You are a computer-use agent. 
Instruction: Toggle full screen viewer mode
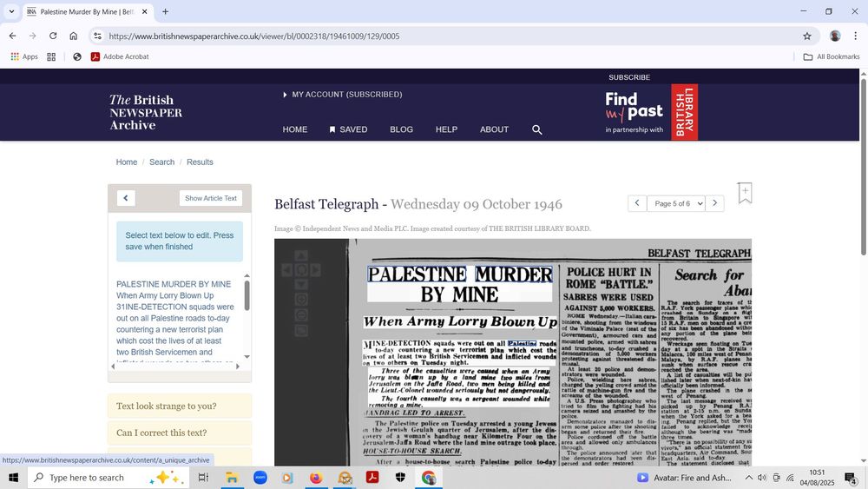(301, 331)
